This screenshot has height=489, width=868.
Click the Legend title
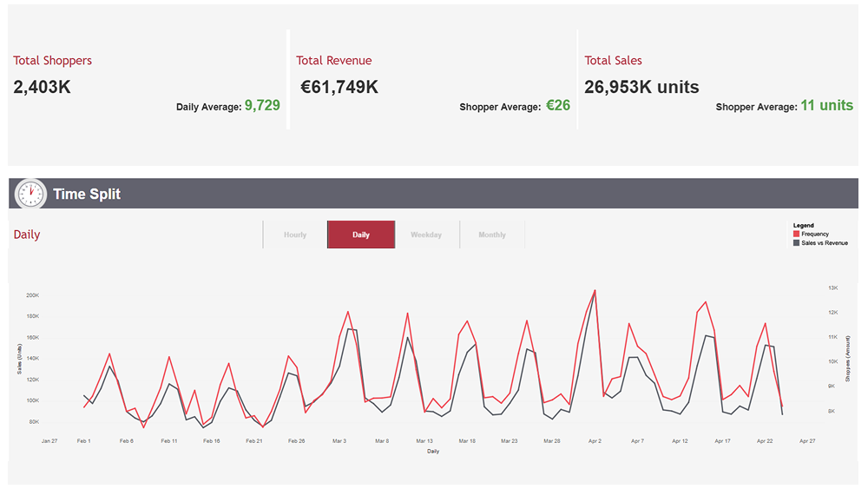click(x=803, y=226)
